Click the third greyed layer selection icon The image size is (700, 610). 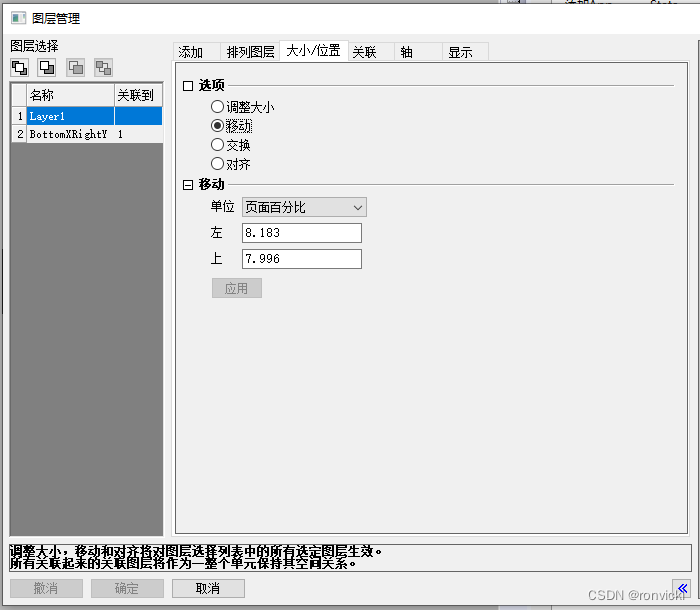[75, 68]
